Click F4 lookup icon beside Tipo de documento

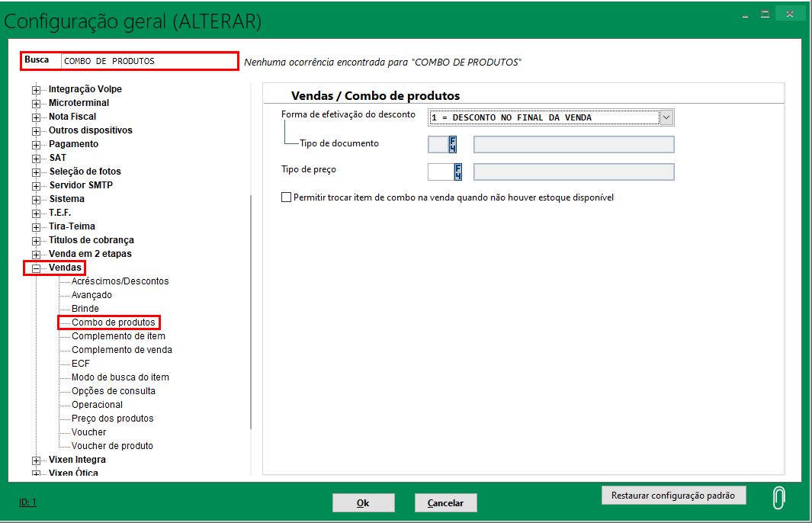coord(454,144)
